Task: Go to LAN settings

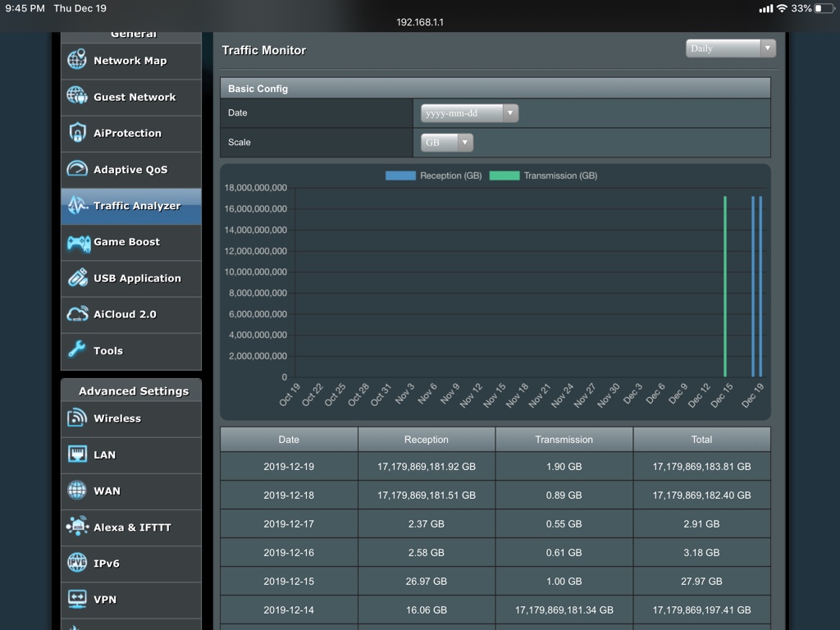Action: [x=131, y=454]
